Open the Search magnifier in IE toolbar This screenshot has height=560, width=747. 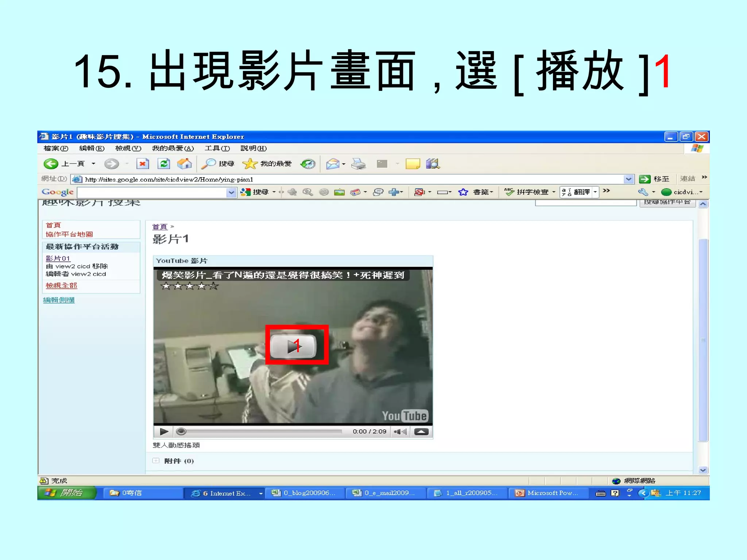click(218, 164)
